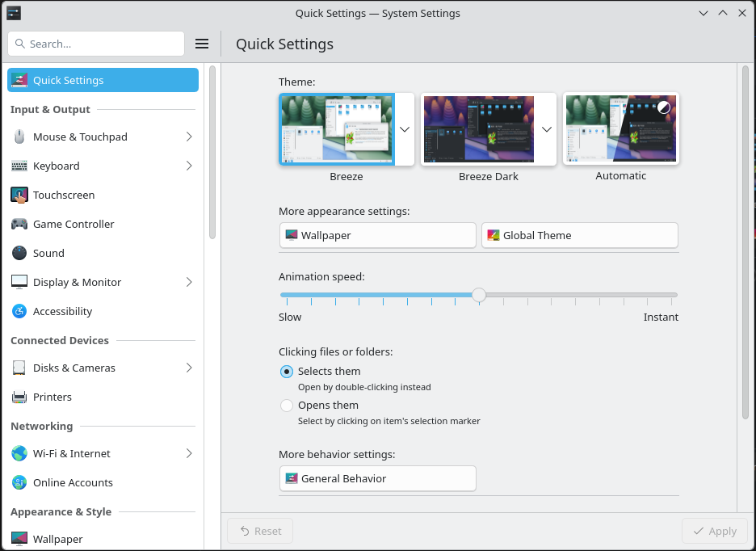Open the Sound settings page
The image size is (756, 551).
click(103, 253)
